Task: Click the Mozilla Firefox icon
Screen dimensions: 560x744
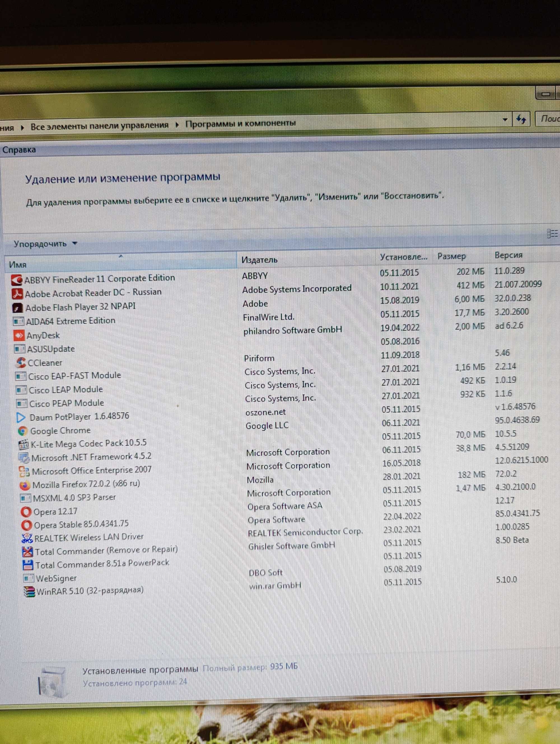Action: point(25,485)
